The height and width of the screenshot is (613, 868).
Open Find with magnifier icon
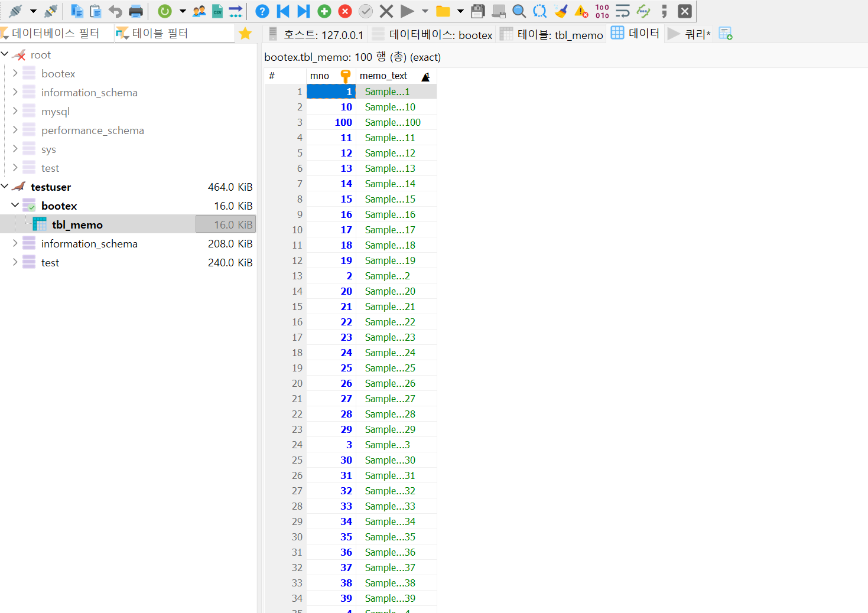[519, 11]
